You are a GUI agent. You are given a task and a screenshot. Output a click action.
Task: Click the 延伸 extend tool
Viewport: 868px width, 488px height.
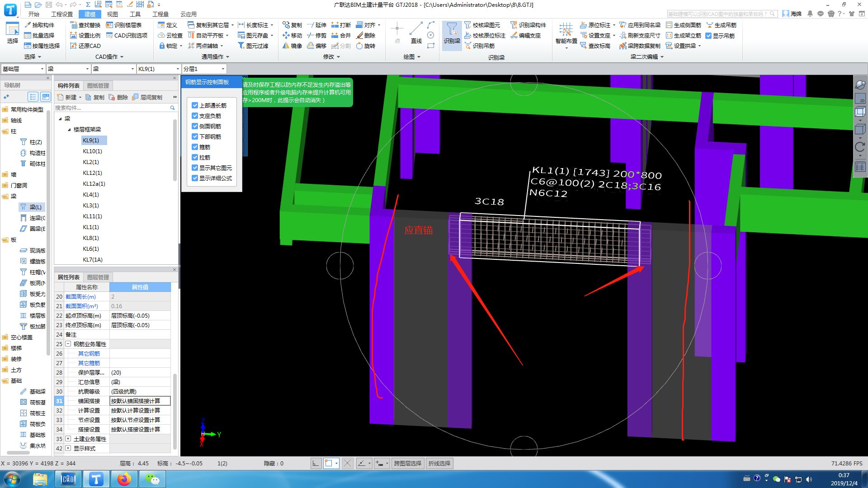[x=316, y=25]
